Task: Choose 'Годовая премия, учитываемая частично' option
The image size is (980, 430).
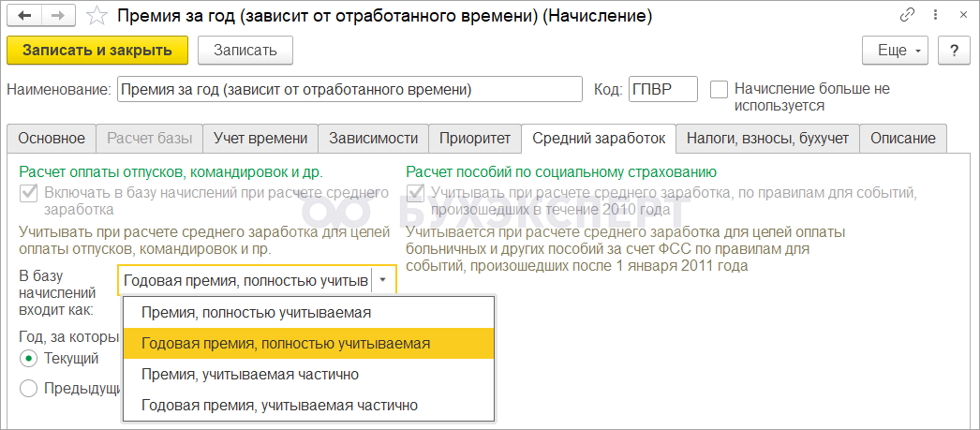Action: [x=279, y=405]
